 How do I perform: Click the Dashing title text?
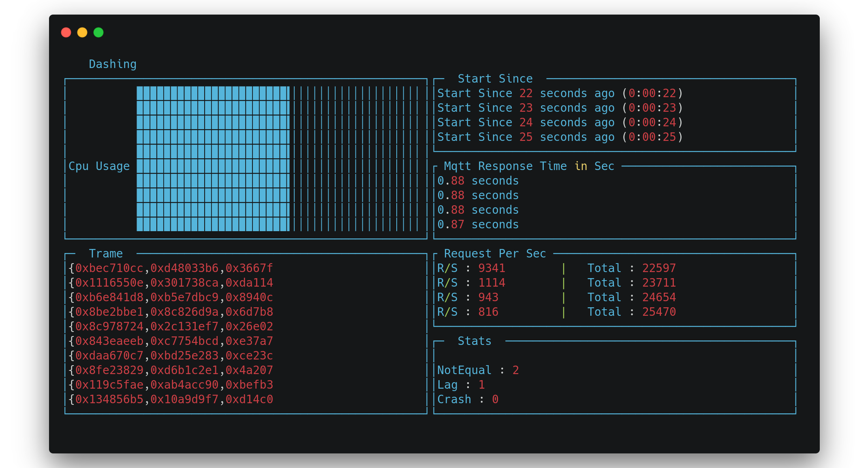(112, 64)
